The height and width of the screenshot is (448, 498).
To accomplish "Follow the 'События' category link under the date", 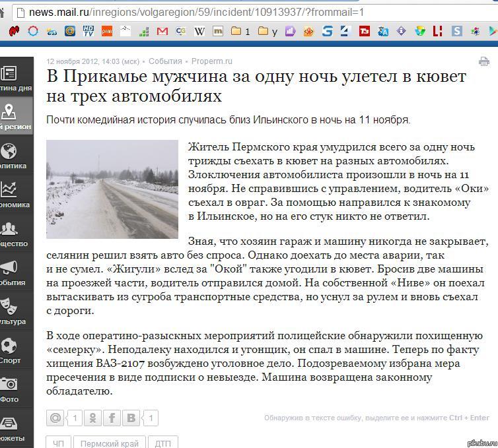I will click(x=165, y=61).
